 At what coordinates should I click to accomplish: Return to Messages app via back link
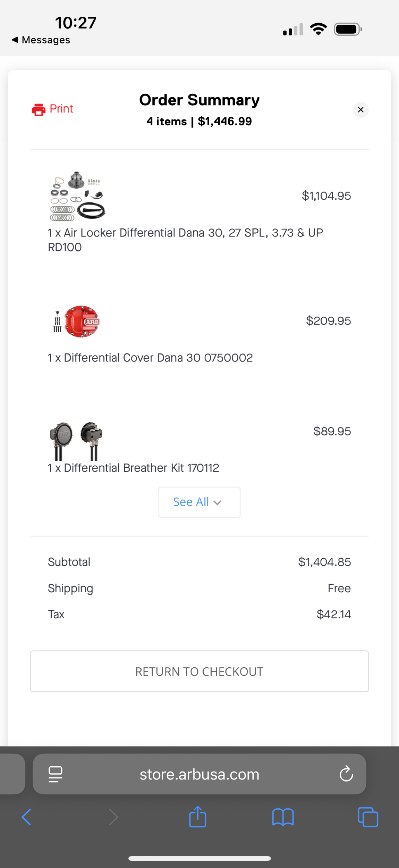41,40
